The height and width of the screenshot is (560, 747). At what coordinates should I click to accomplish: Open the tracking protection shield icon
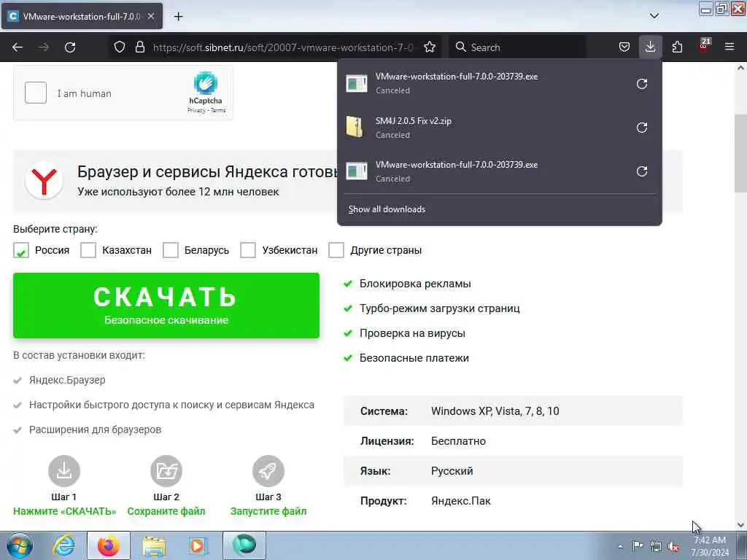pyautogui.click(x=120, y=47)
